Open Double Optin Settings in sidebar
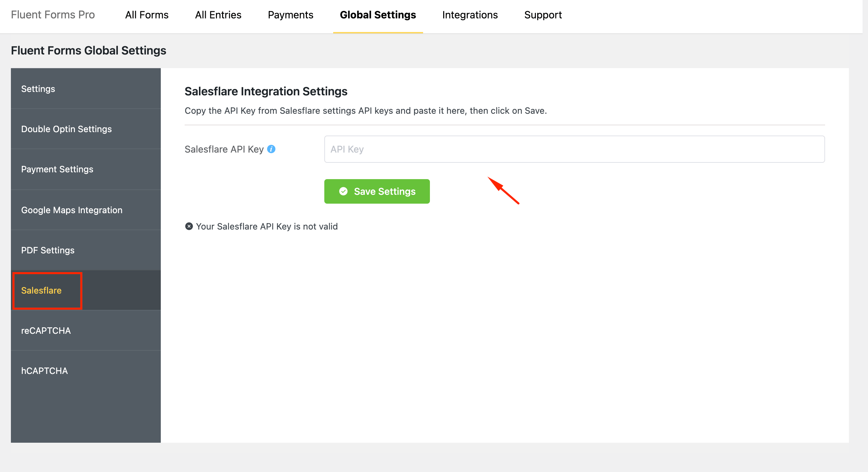The height and width of the screenshot is (472, 868). tap(86, 129)
